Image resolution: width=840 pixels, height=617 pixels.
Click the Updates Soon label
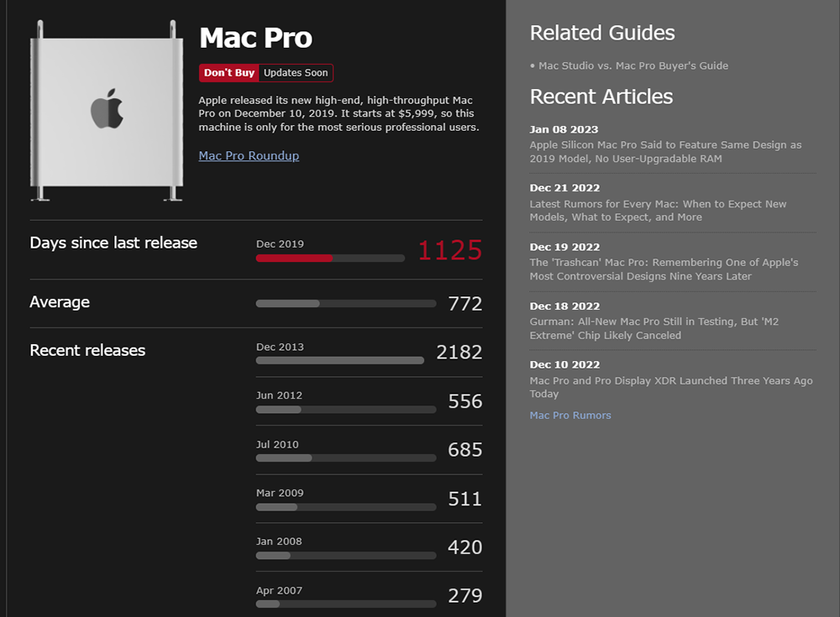coord(296,73)
